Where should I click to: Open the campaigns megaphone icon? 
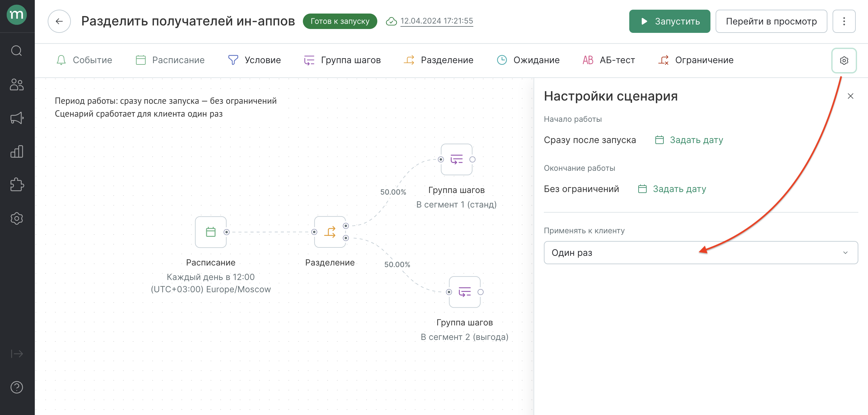(x=16, y=118)
